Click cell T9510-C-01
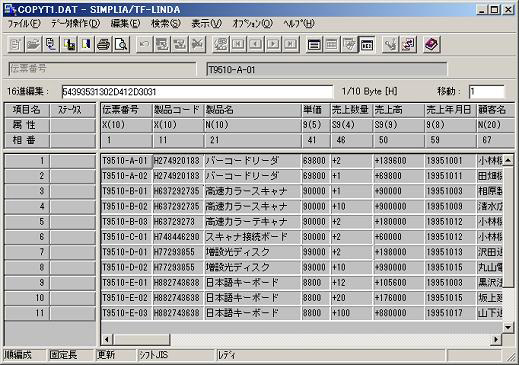519x365 pixels. click(x=126, y=237)
